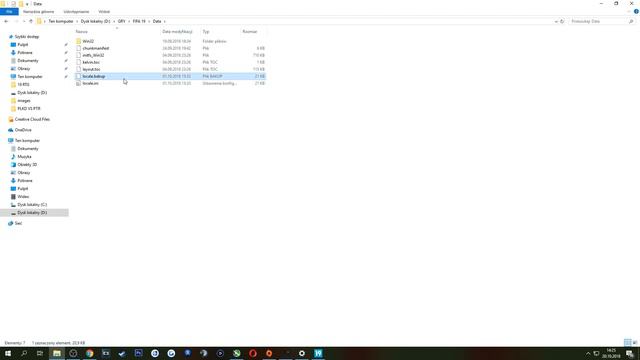Select the Win32 folder

click(170, 41)
